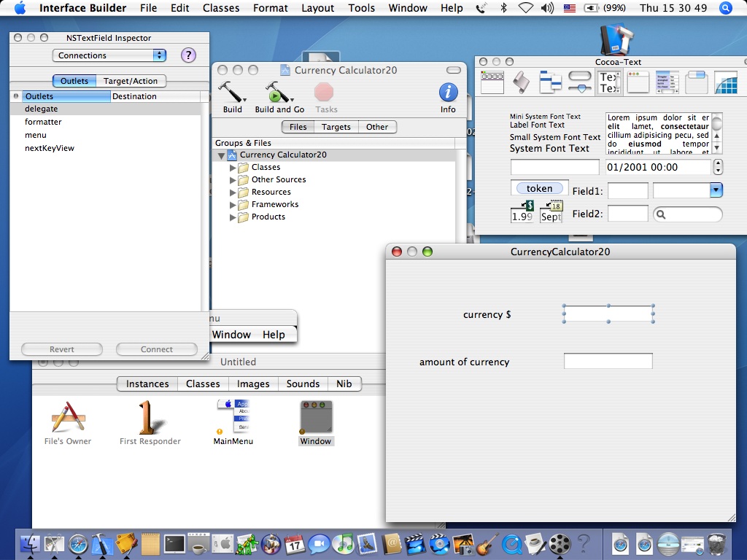Click the project window toolbar toggle pill
Screen dimensions: 747x560
point(454,70)
